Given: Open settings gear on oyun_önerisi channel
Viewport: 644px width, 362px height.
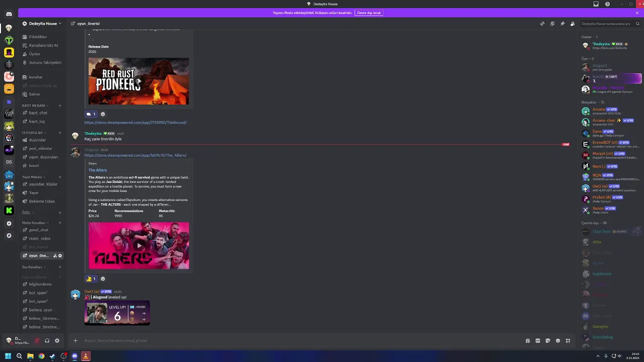Looking at the screenshot, I should [60, 256].
